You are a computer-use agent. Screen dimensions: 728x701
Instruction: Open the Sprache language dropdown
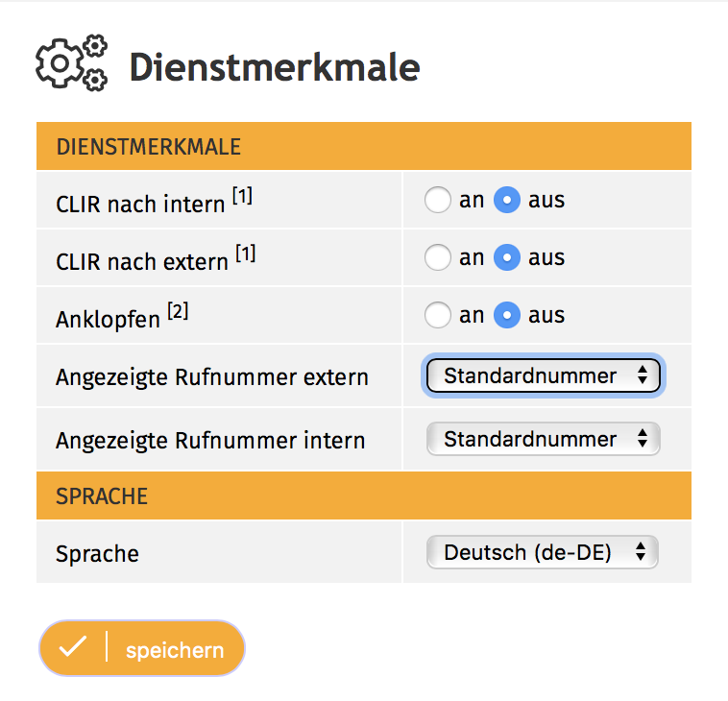coord(543,552)
